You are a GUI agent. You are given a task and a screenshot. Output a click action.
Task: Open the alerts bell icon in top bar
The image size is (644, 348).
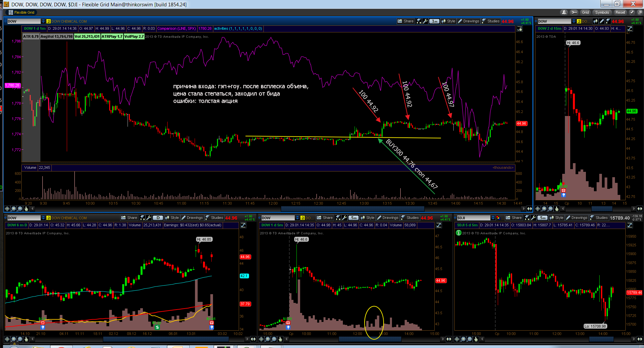pyautogui.click(x=564, y=12)
